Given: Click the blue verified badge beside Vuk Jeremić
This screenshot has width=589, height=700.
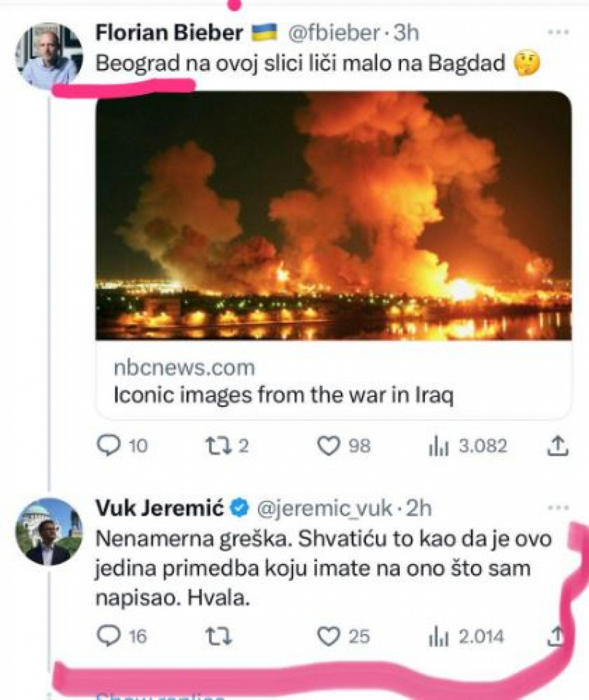Looking at the screenshot, I should coord(240,507).
